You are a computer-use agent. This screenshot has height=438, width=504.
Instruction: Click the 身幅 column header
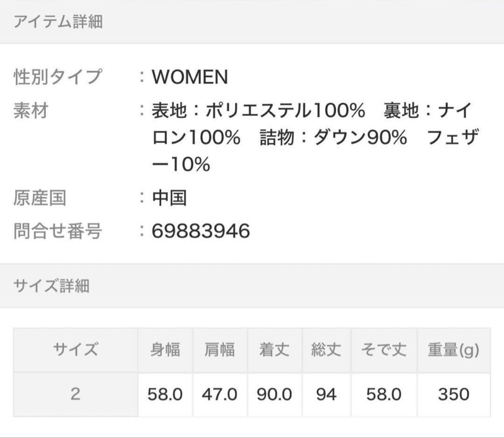(x=165, y=350)
